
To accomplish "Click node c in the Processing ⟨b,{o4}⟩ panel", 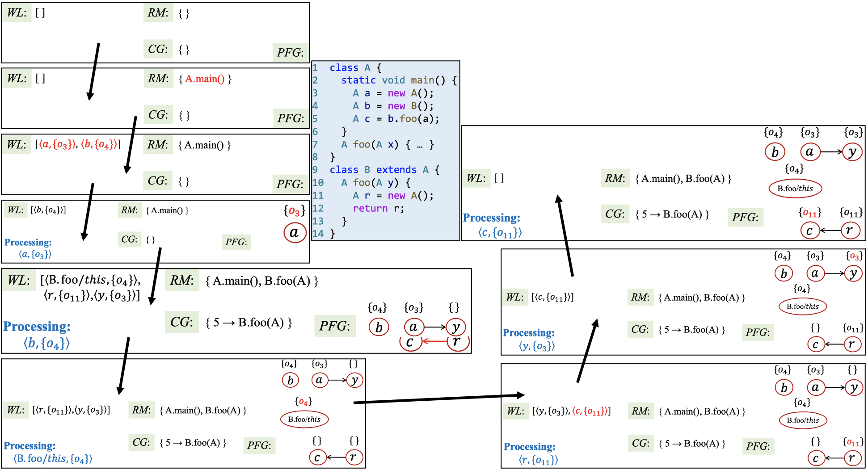I will coord(410,343).
